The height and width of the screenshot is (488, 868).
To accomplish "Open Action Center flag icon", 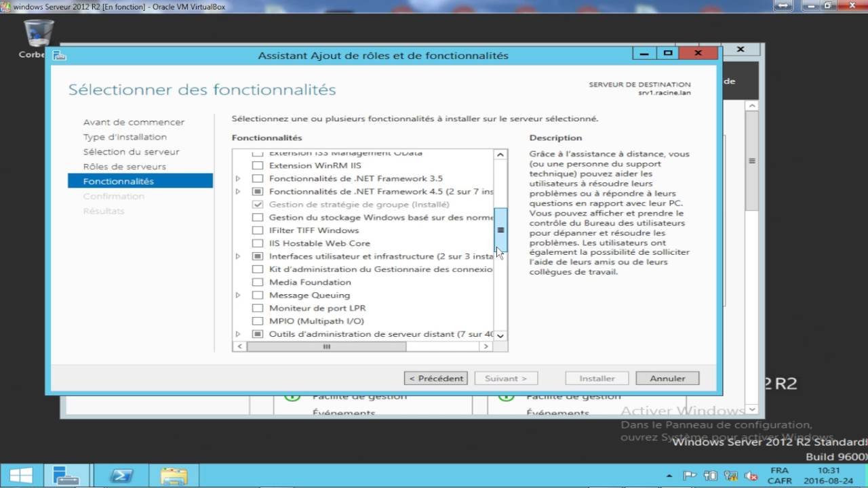I will [690, 476].
